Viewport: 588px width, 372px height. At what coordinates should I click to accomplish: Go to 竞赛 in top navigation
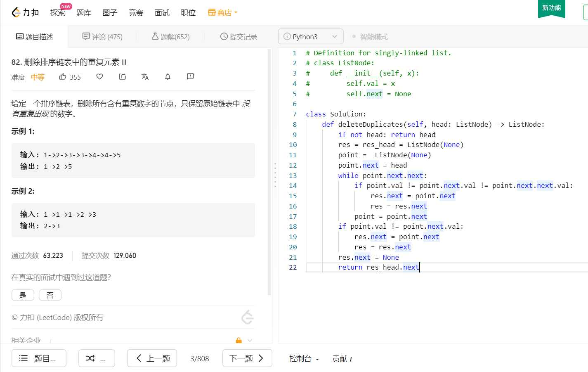[136, 13]
